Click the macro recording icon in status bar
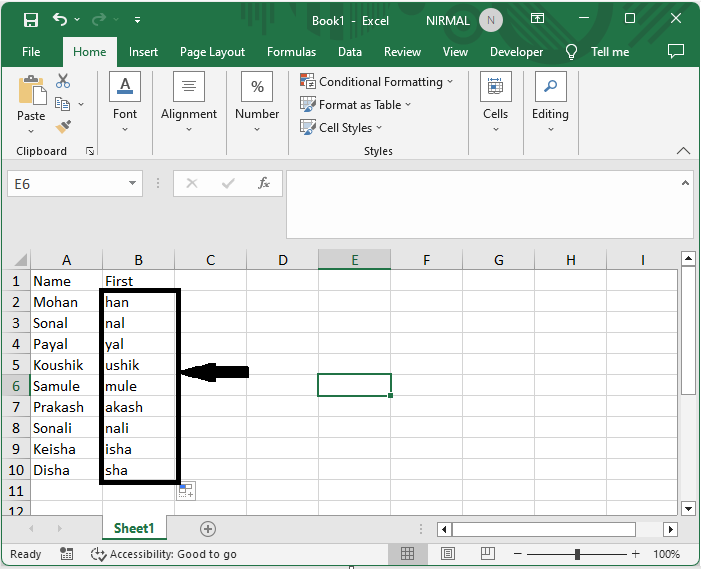This screenshot has width=701, height=569. (67, 554)
